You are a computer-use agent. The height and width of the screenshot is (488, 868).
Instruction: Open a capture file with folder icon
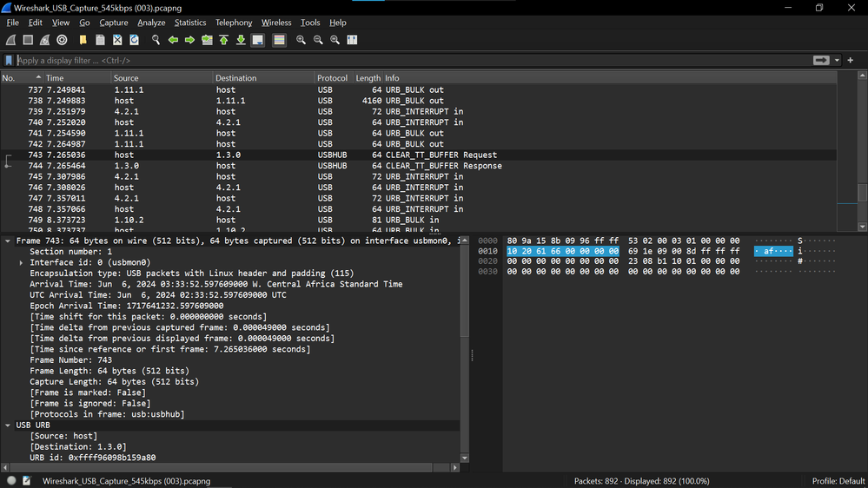pos(83,40)
